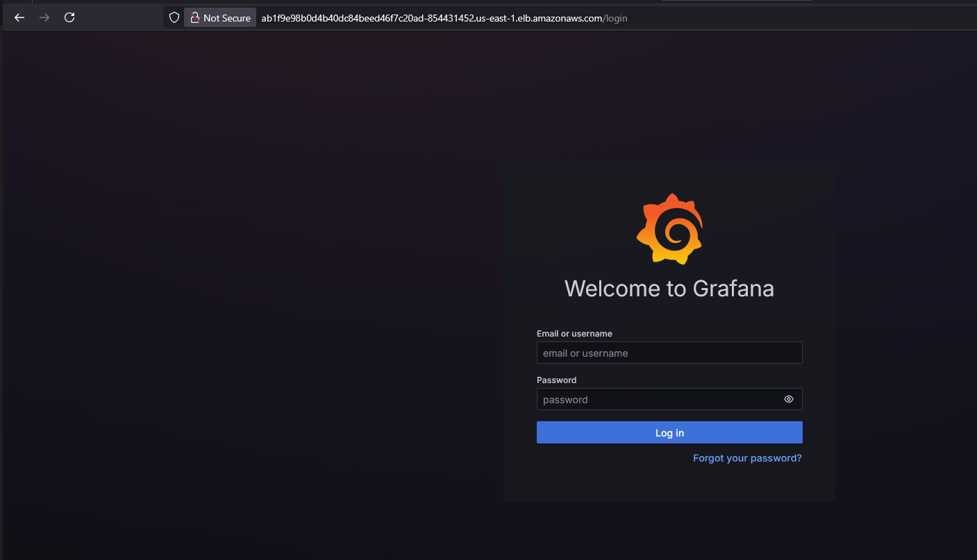Click the Grafana logo
The height and width of the screenshot is (560, 977).
[669, 228]
